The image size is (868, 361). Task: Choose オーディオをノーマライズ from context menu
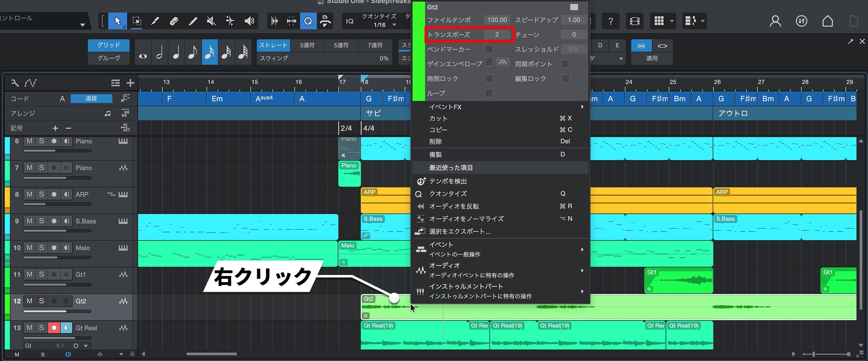point(466,219)
